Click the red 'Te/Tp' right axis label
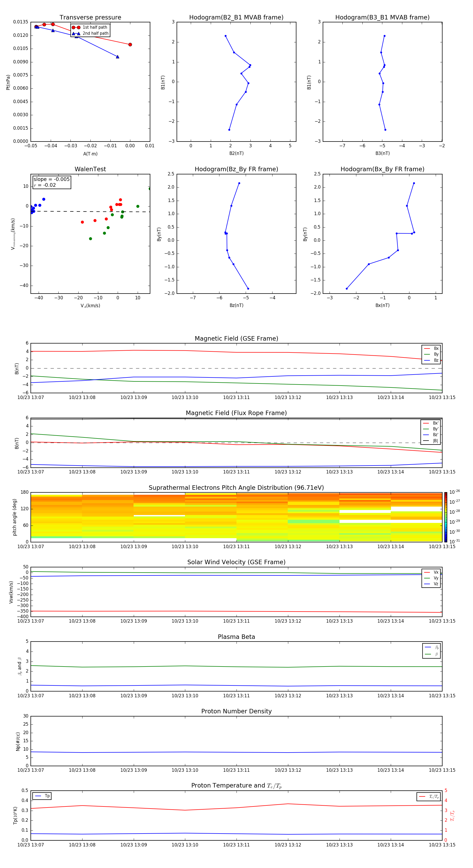This screenshot has height=868, width=473. [453, 816]
